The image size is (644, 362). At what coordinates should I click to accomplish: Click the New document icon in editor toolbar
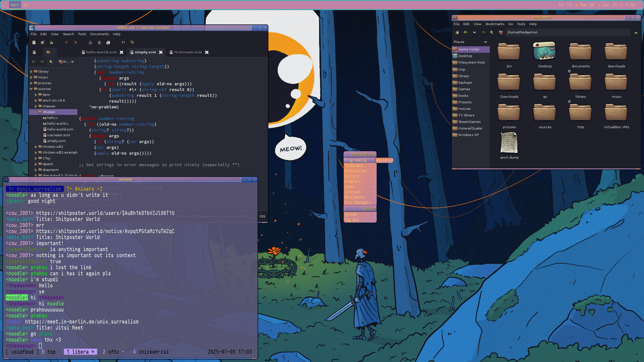click(x=34, y=42)
